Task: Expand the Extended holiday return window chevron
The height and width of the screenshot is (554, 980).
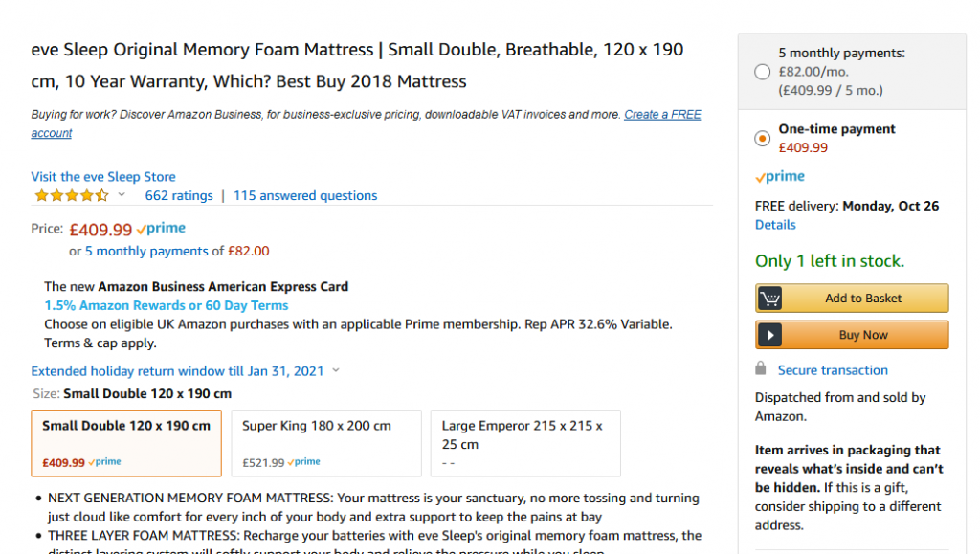Action: [x=336, y=370]
